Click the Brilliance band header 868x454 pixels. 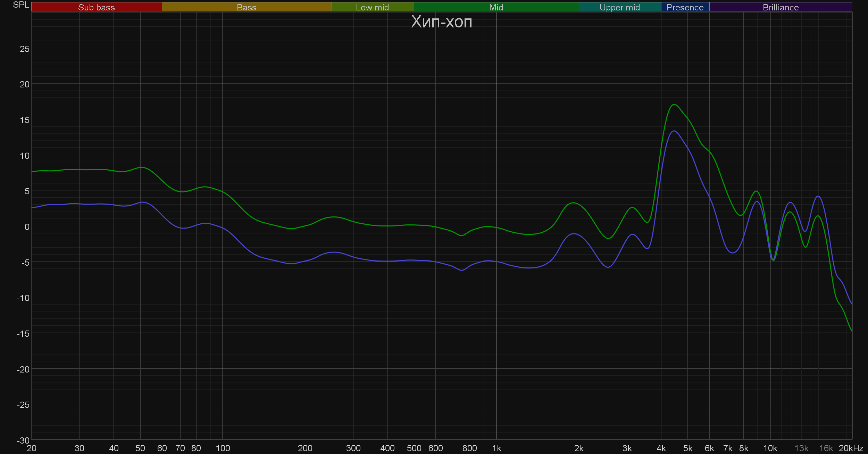click(x=781, y=7)
